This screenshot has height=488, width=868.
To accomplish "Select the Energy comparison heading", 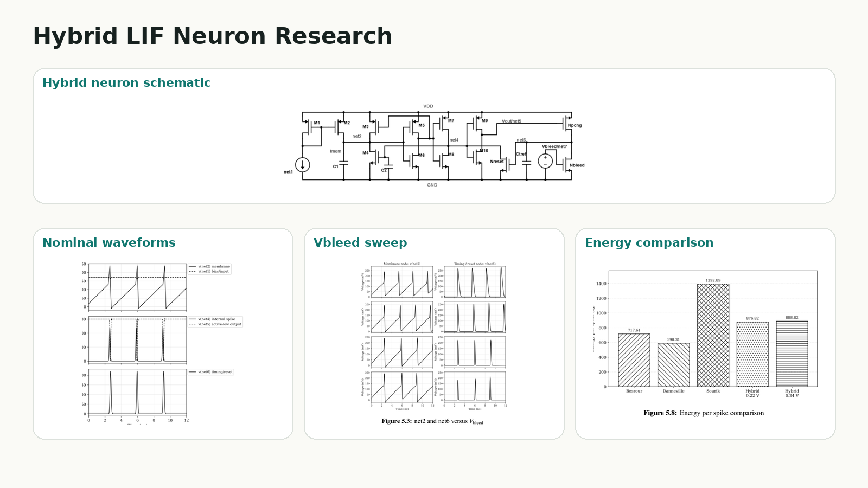I will (x=649, y=243).
